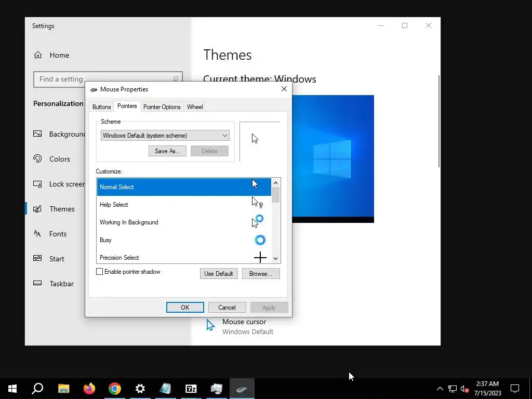Click the Windows theme preview image
Screen dimensions: 532x399
pos(333,159)
